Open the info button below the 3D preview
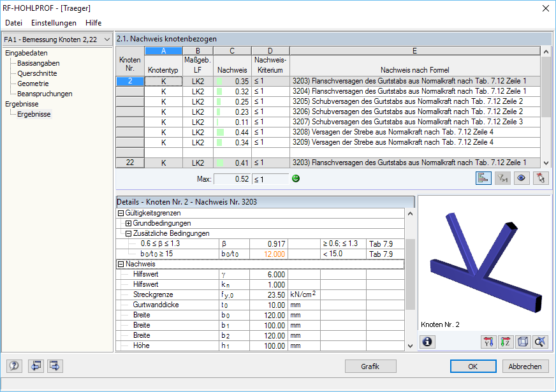Image resolution: width=556 pixels, height=392 pixels. point(428,342)
